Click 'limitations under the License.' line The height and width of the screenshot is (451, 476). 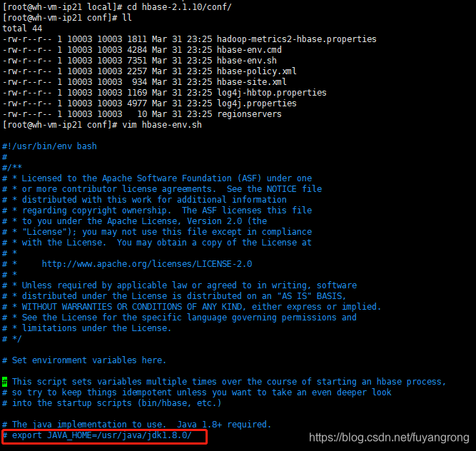[x=87, y=328]
